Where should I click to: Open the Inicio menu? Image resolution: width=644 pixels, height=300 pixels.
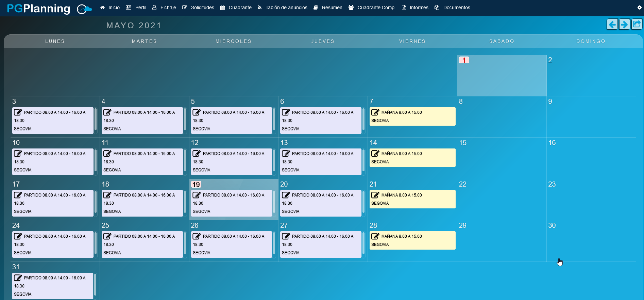[110, 7]
